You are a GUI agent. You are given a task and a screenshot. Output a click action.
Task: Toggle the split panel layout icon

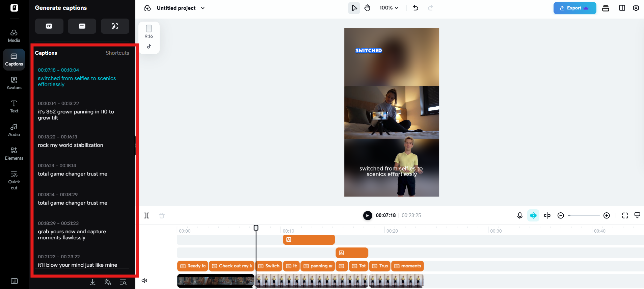[622, 8]
